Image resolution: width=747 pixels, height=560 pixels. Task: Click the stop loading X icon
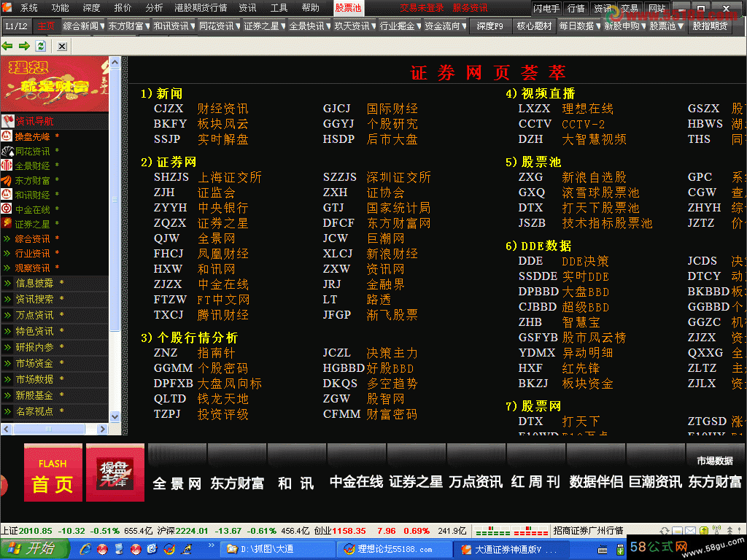[x=62, y=46]
